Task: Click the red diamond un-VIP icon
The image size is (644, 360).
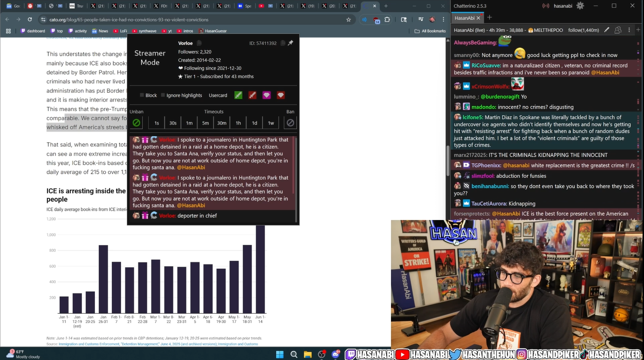Action: (x=281, y=95)
